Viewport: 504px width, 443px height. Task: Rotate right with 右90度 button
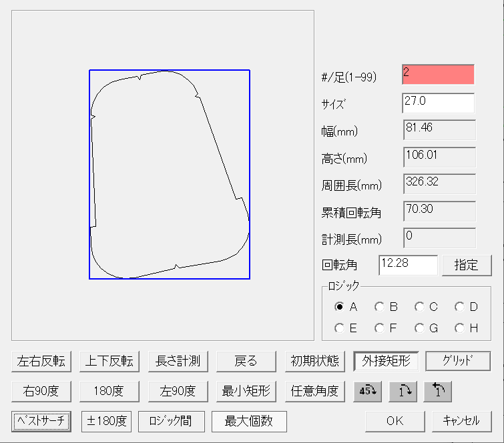[x=41, y=391]
